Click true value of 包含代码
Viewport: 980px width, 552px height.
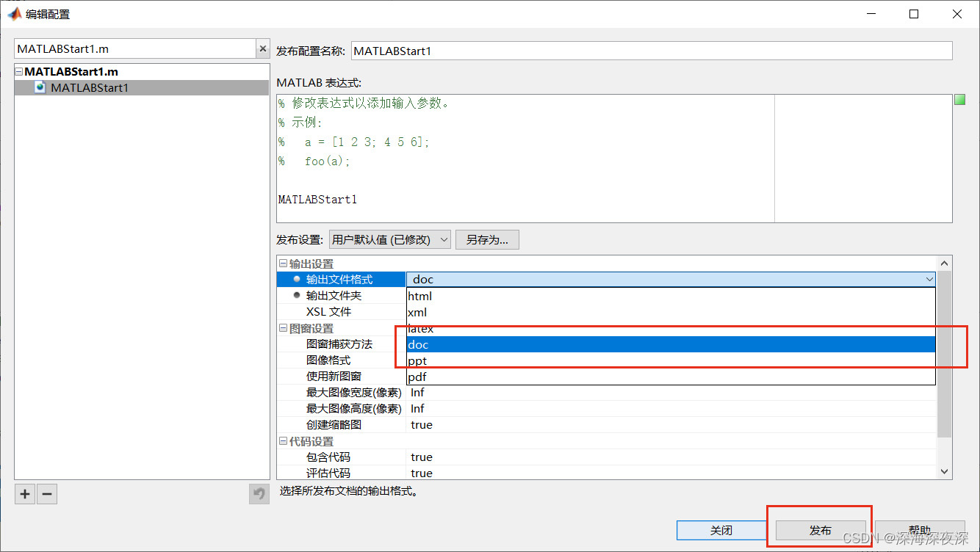coord(422,457)
